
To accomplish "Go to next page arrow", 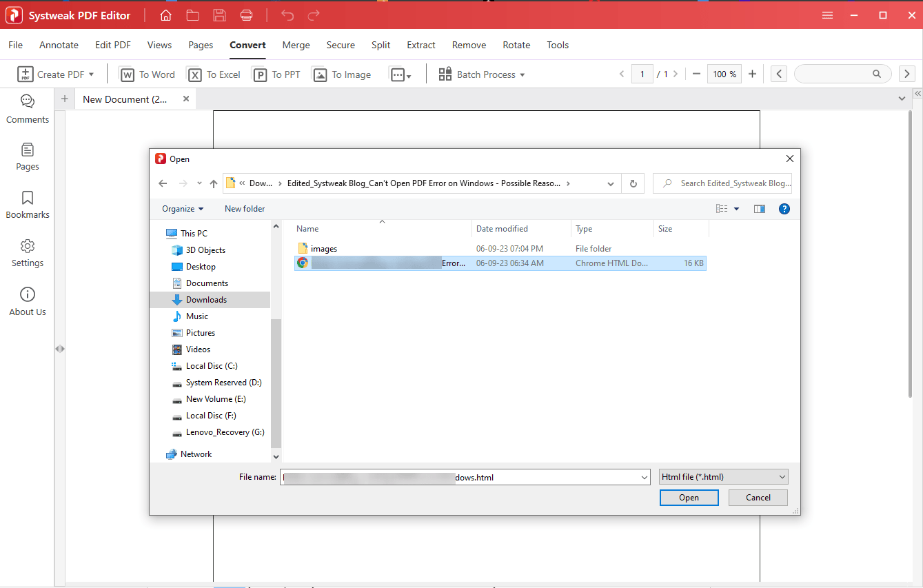I will pyautogui.click(x=675, y=74).
